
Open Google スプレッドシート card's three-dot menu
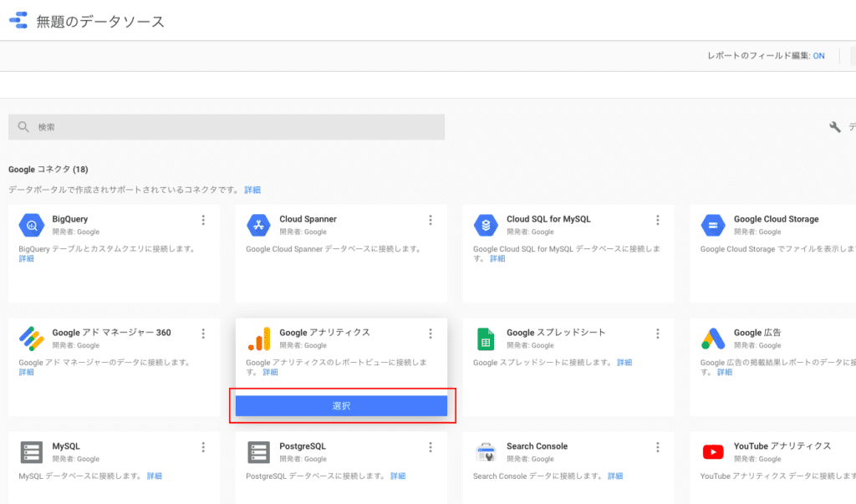click(x=657, y=333)
